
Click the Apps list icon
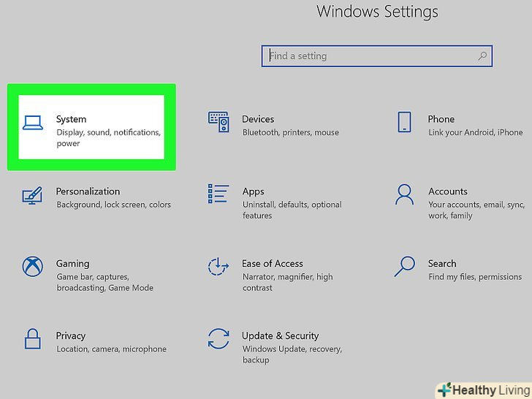pyautogui.click(x=218, y=194)
